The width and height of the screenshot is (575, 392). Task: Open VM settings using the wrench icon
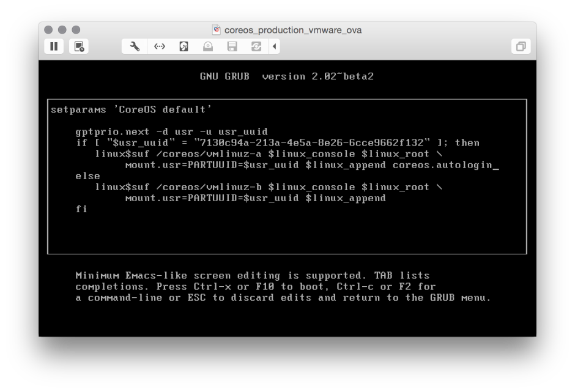[134, 46]
